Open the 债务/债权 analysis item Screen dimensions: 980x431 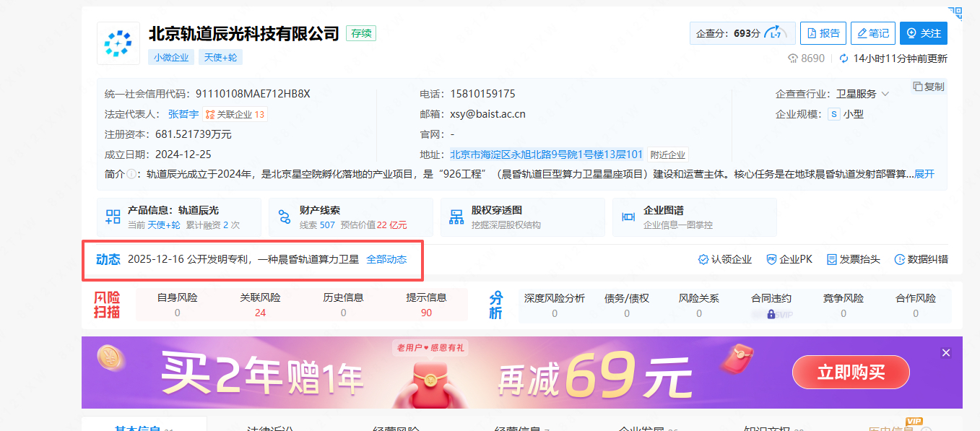click(x=627, y=305)
